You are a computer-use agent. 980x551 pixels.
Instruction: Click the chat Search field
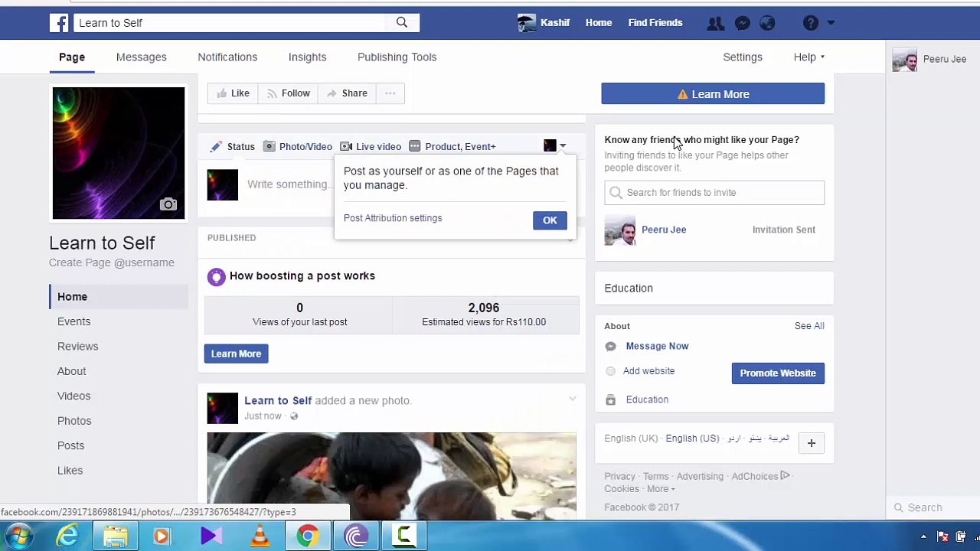coord(933,507)
